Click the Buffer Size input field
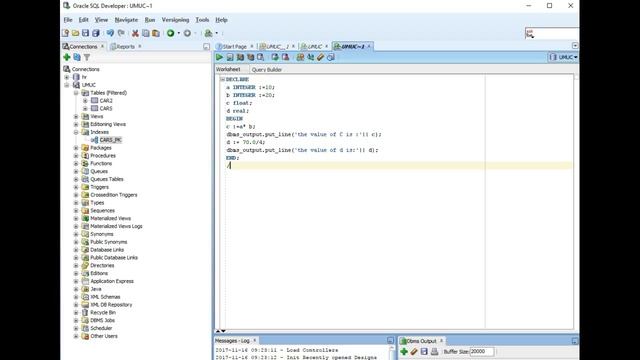The height and width of the screenshot is (360, 640). [x=482, y=351]
